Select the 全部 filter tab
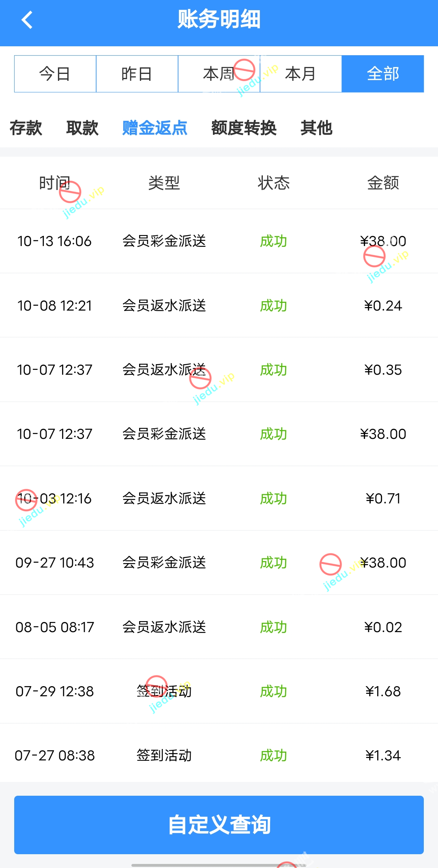This screenshot has height=868, width=438. pos(383,74)
